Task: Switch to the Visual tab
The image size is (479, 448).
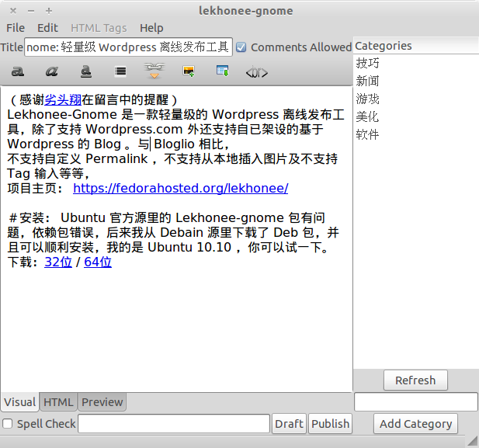Action: 20,402
